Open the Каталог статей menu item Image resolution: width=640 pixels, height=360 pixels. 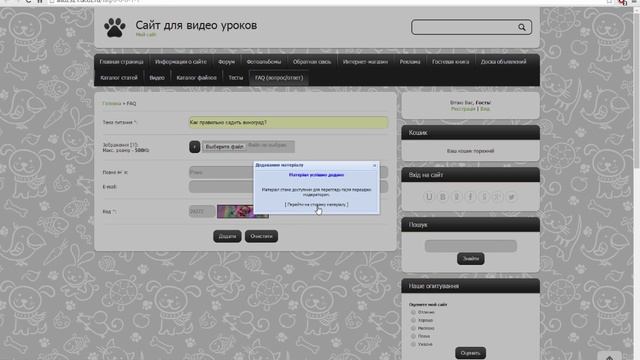point(119,78)
